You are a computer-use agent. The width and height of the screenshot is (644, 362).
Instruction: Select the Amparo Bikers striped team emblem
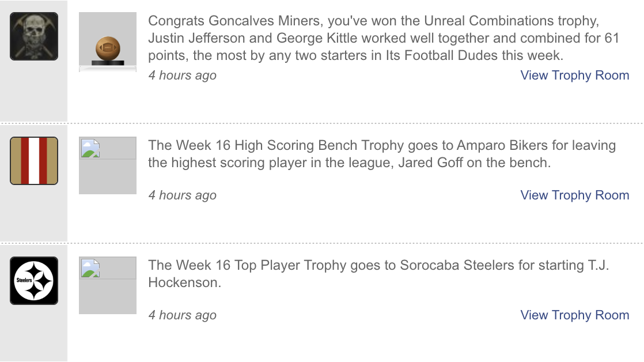pyautogui.click(x=33, y=161)
